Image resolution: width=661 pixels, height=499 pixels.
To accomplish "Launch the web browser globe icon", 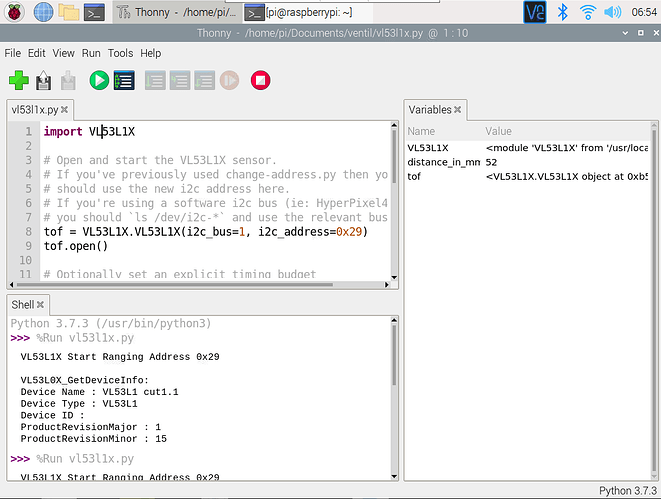I will tap(44, 12).
